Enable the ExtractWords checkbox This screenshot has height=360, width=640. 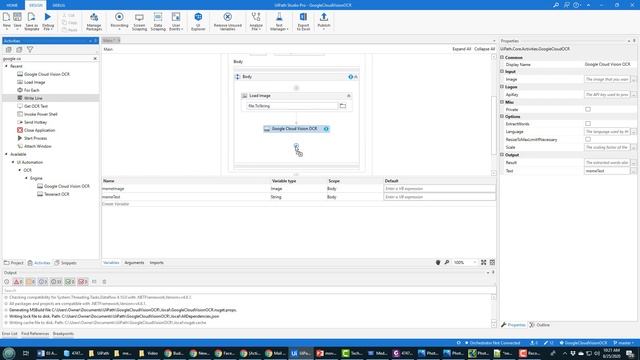coord(588,124)
